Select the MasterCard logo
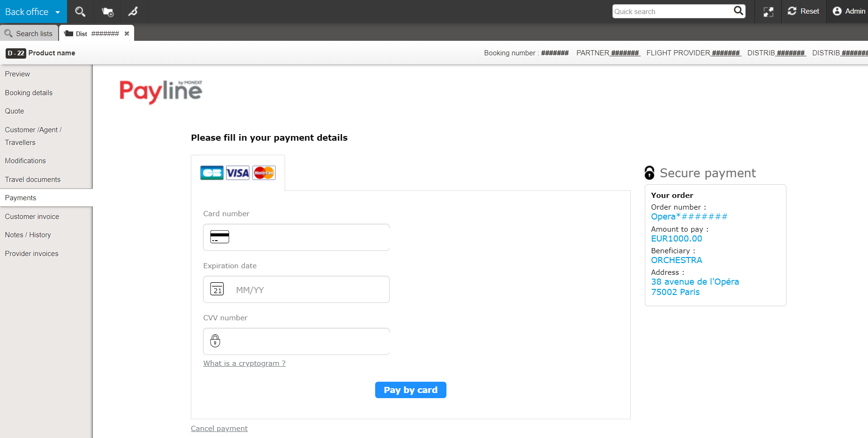 pos(264,173)
